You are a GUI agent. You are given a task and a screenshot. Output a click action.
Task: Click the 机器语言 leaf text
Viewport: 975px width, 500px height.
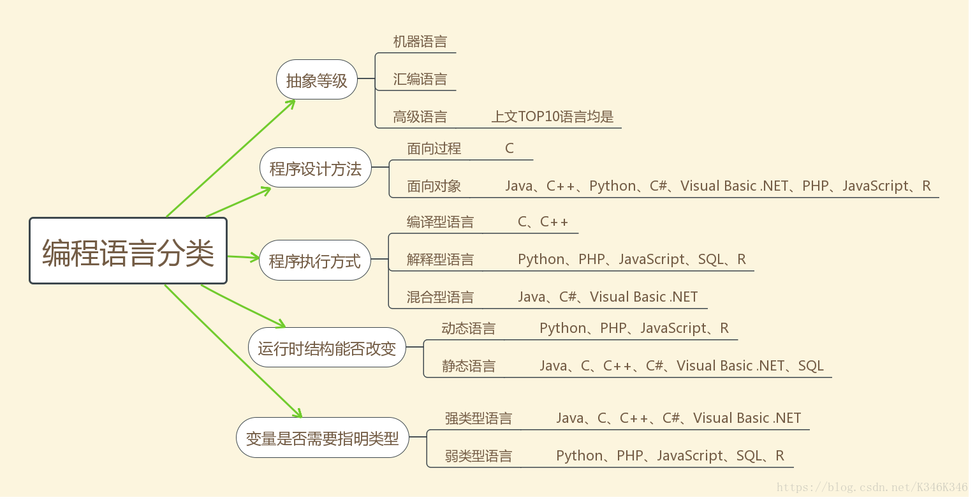click(x=420, y=42)
